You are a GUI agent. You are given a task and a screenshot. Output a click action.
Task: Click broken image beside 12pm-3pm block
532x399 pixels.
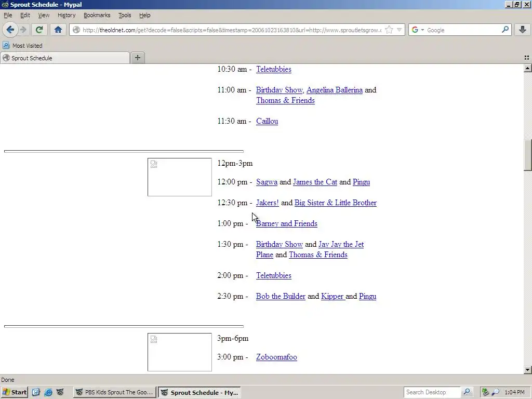(179, 177)
